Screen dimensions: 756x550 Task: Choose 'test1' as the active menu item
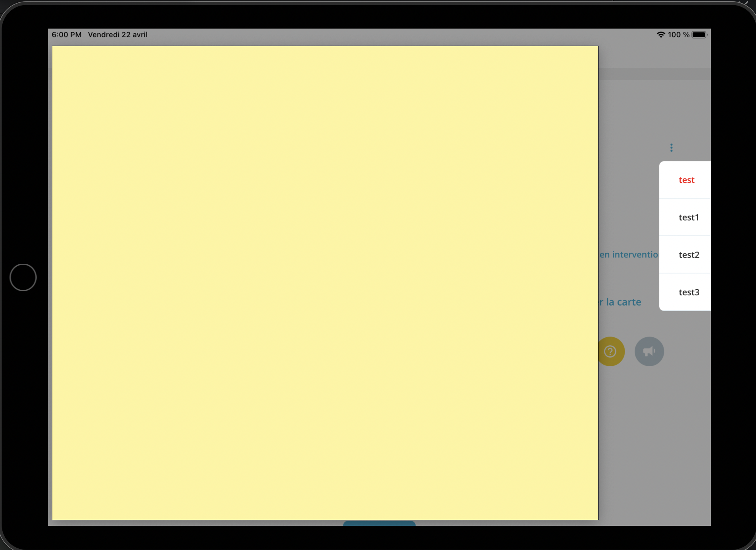pyautogui.click(x=689, y=217)
